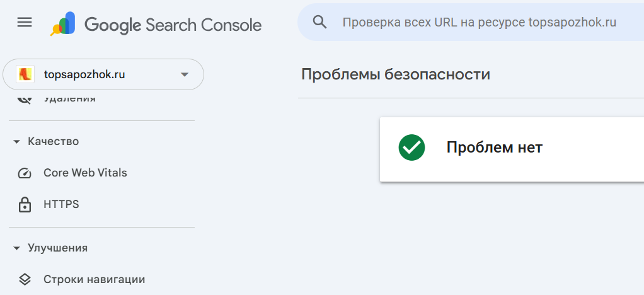Click the topsapozhok.ru site favicon

(x=25, y=74)
